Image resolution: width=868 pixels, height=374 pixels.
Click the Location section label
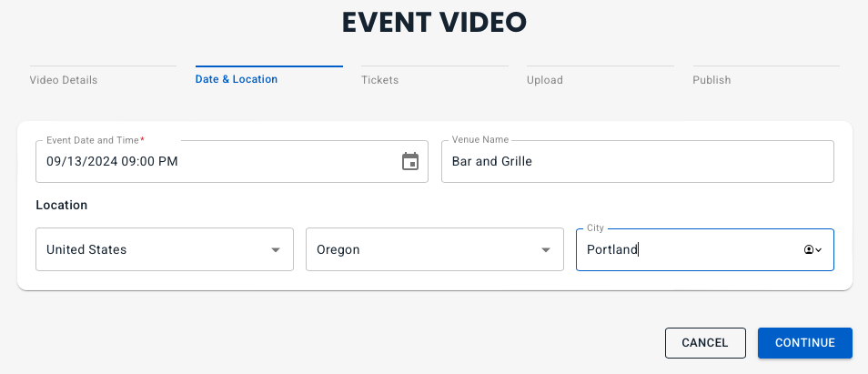coord(62,206)
